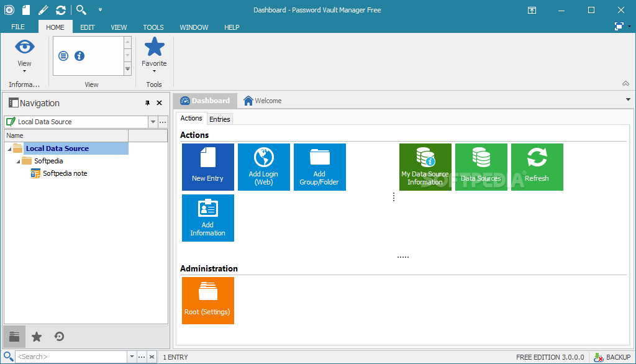Open the search box dropdown arrow
Screen dimensions: 636x364
point(132,357)
